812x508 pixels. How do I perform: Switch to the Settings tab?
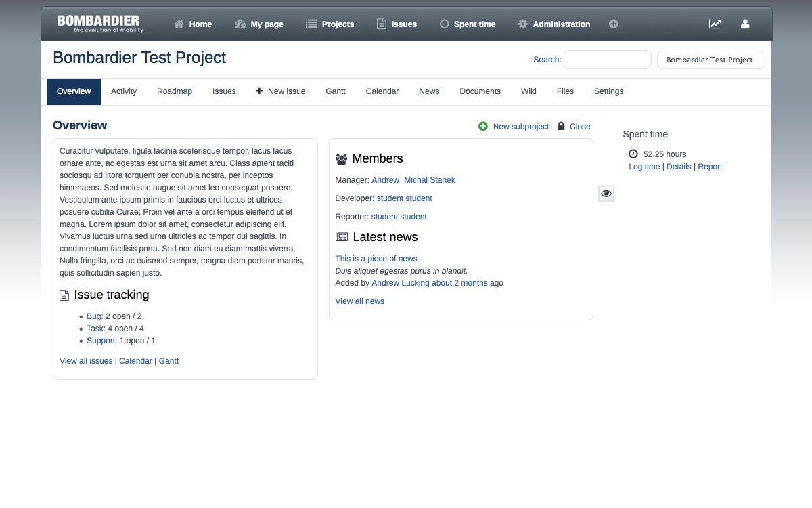[608, 91]
